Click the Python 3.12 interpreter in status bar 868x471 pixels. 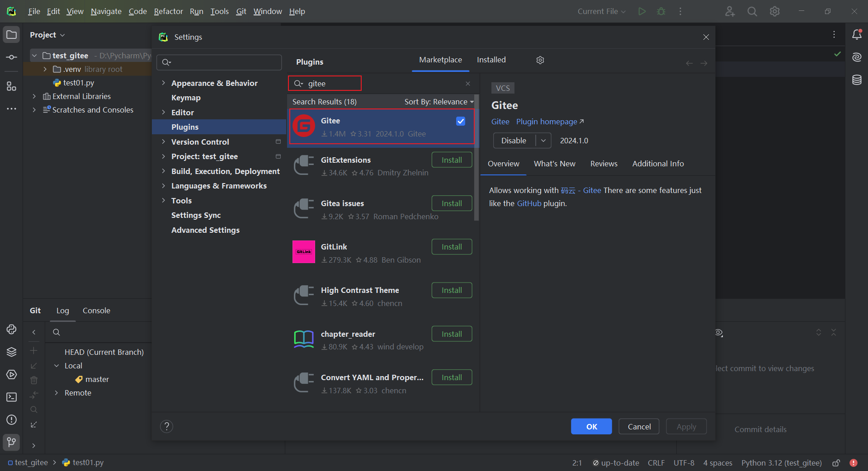click(x=781, y=463)
